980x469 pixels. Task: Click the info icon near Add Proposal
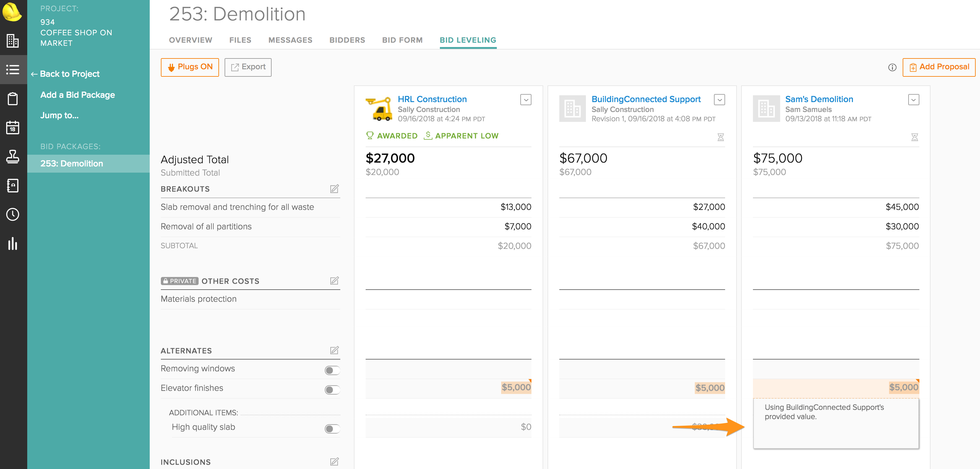[892, 67]
